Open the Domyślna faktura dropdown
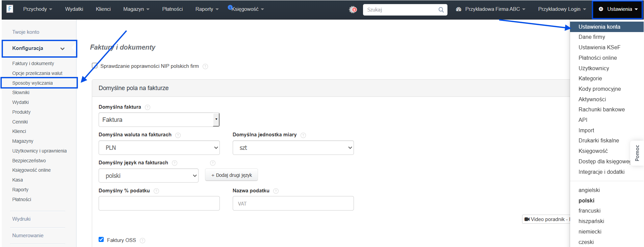 159,120
